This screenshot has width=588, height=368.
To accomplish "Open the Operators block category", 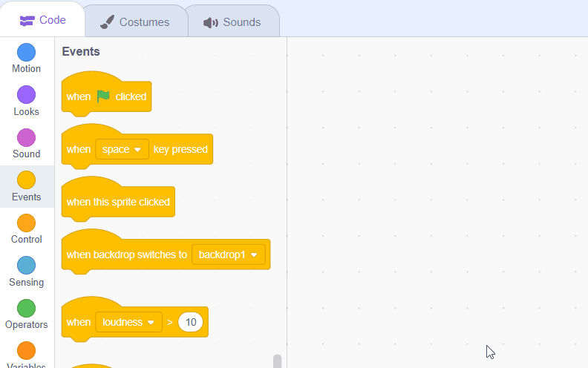I will pos(26,308).
